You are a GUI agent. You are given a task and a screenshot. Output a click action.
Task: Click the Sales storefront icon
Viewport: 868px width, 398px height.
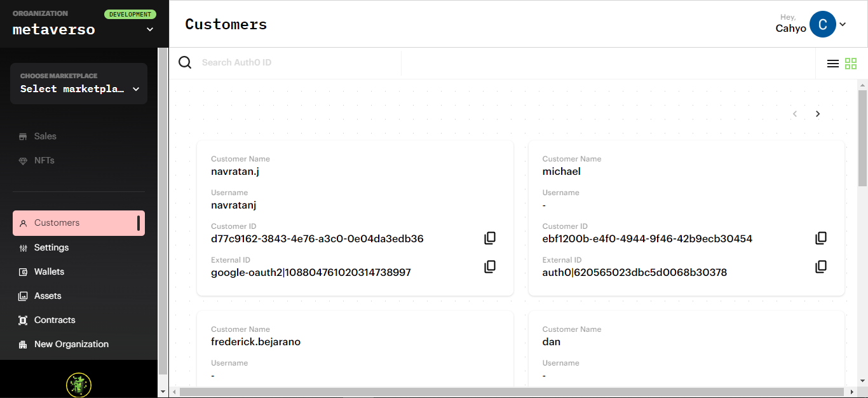pos(23,137)
